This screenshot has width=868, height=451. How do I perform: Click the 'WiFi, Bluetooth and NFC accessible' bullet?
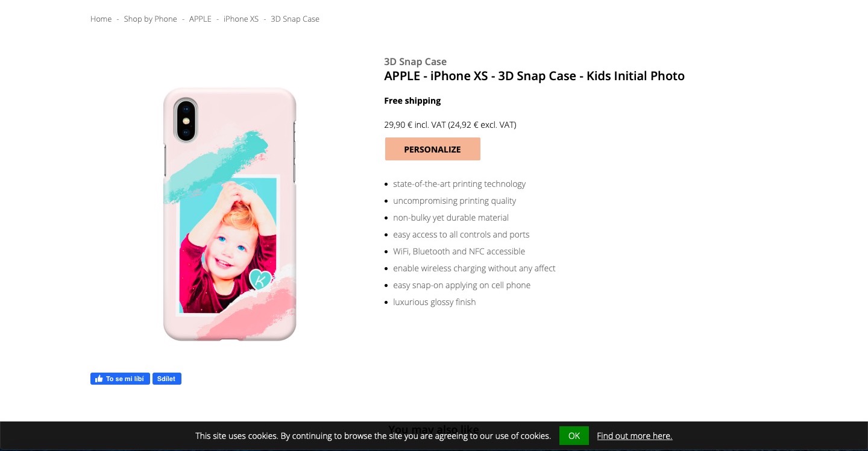pos(459,251)
